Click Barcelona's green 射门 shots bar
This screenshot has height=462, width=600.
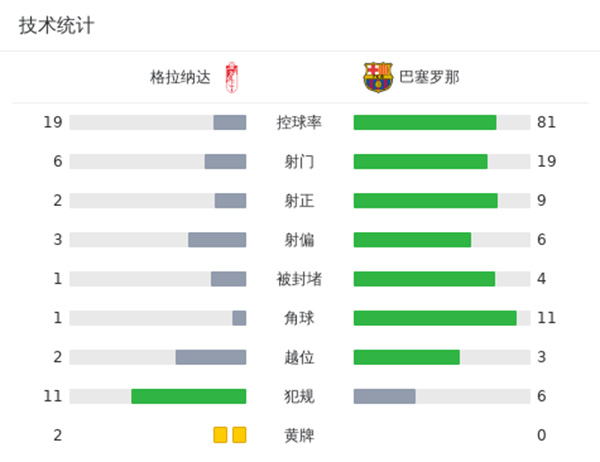[420, 161]
